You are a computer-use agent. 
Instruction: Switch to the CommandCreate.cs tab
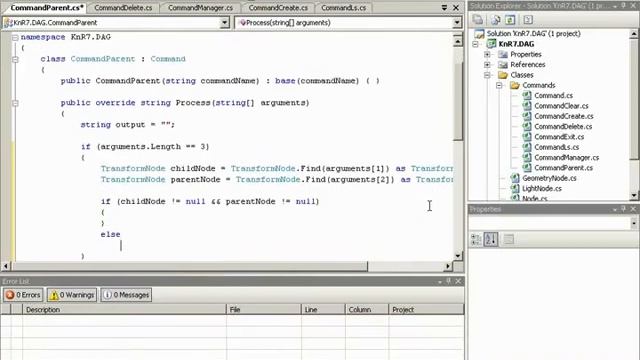coord(278,7)
